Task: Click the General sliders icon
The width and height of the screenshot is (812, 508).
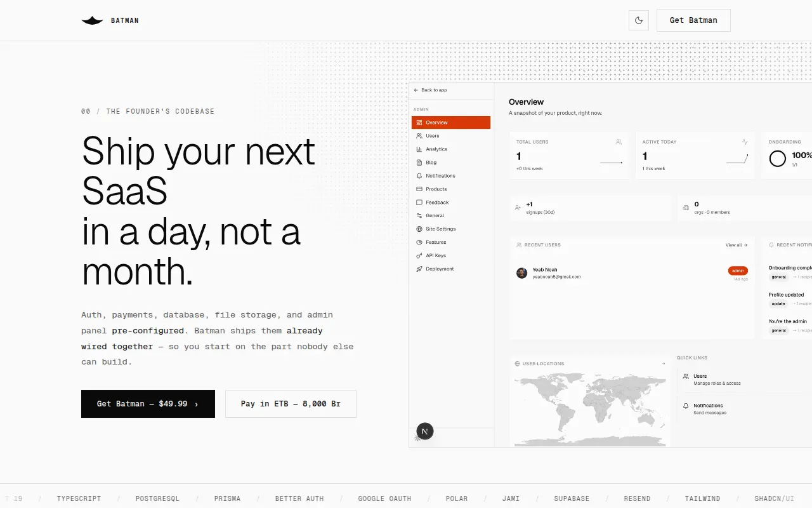Action: click(419, 216)
